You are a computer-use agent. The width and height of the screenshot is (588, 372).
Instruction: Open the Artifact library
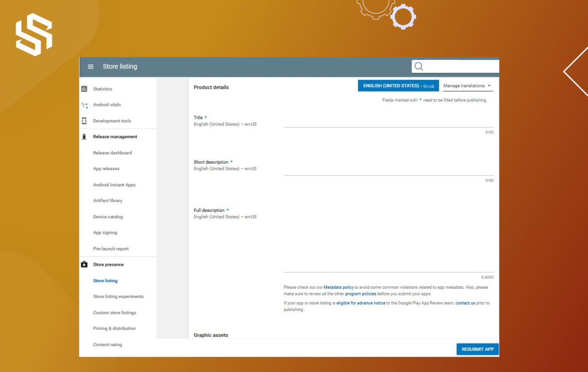(108, 201)
